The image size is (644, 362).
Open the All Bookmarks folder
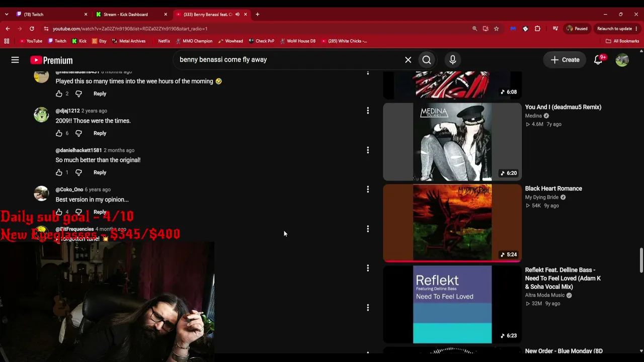pyautogui.click(x=622, y=41)
